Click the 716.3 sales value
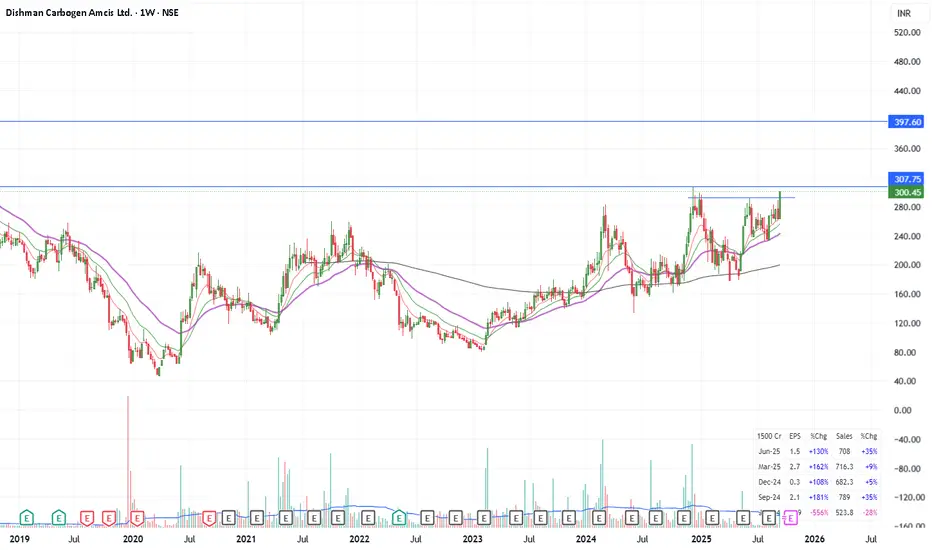Viewport: 932px width, 550px height. 844,467
